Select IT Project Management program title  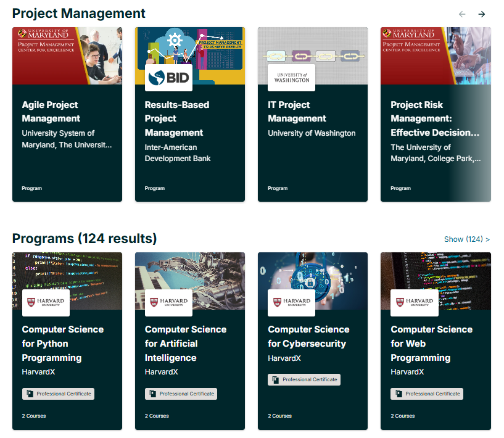pyautogui.click(x=297, y=112)
